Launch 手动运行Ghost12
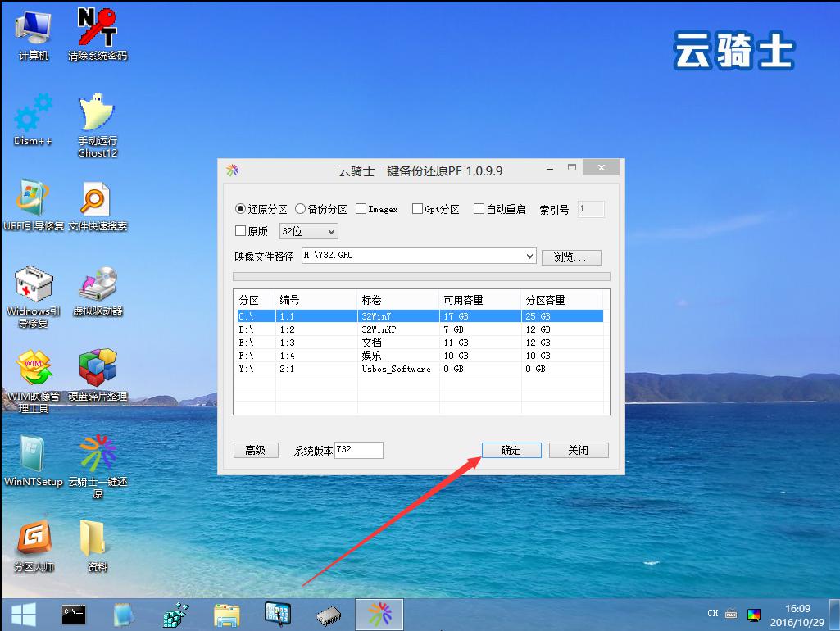The image size is (840, 631). [x=97, y=115]
